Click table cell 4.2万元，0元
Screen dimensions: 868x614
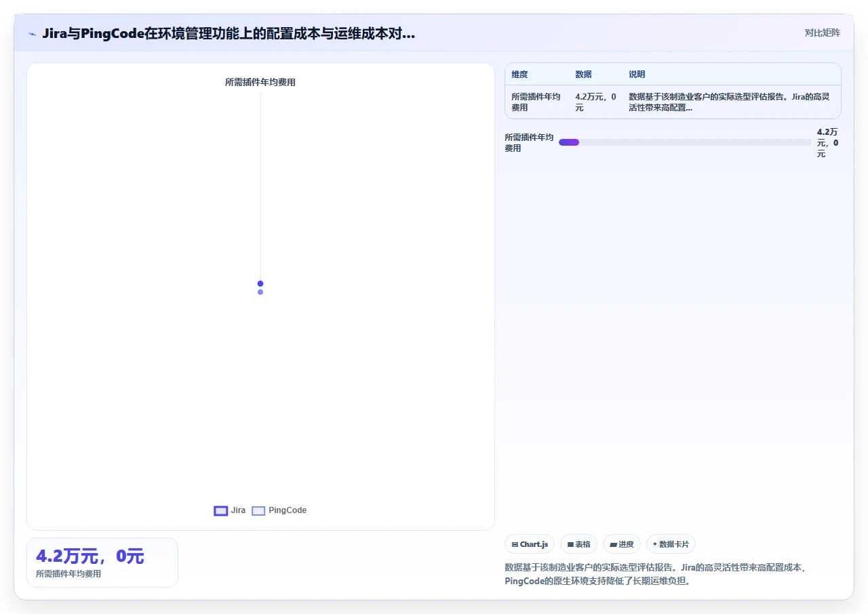595,102
